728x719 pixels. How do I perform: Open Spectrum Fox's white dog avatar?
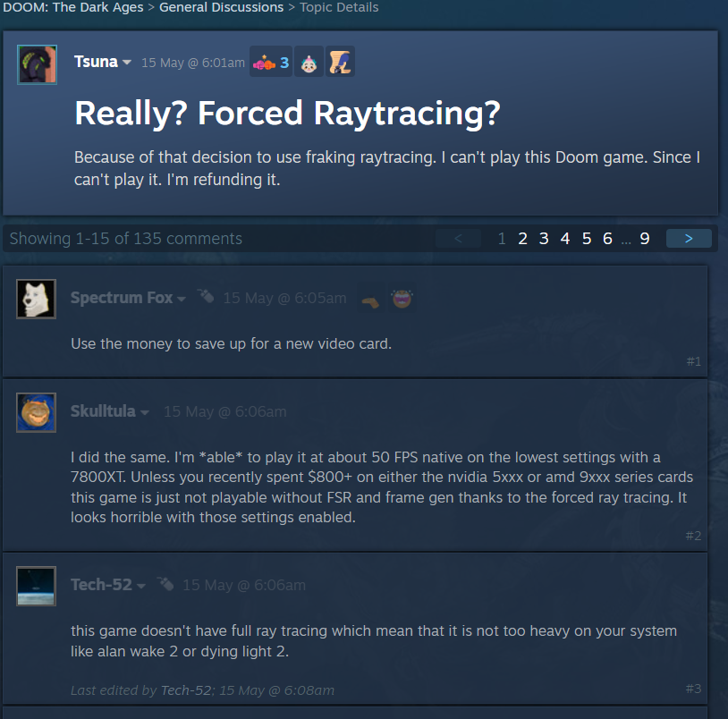(36, 299)
